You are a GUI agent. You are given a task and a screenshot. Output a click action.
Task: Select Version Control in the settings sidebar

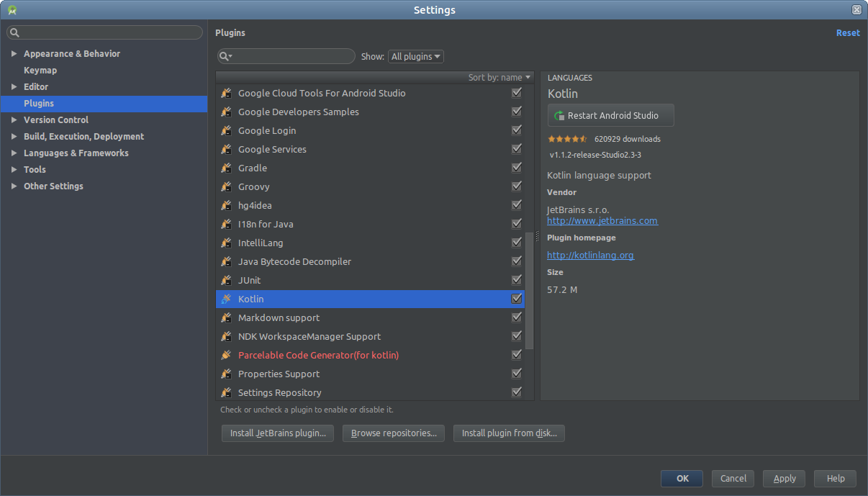tap(56, 120)
